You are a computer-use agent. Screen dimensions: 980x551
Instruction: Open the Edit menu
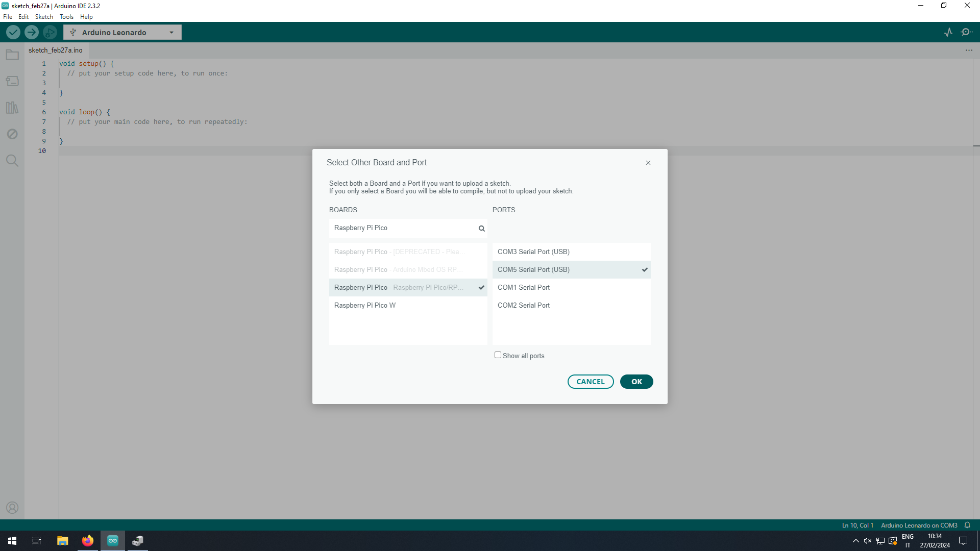[23, 17]
